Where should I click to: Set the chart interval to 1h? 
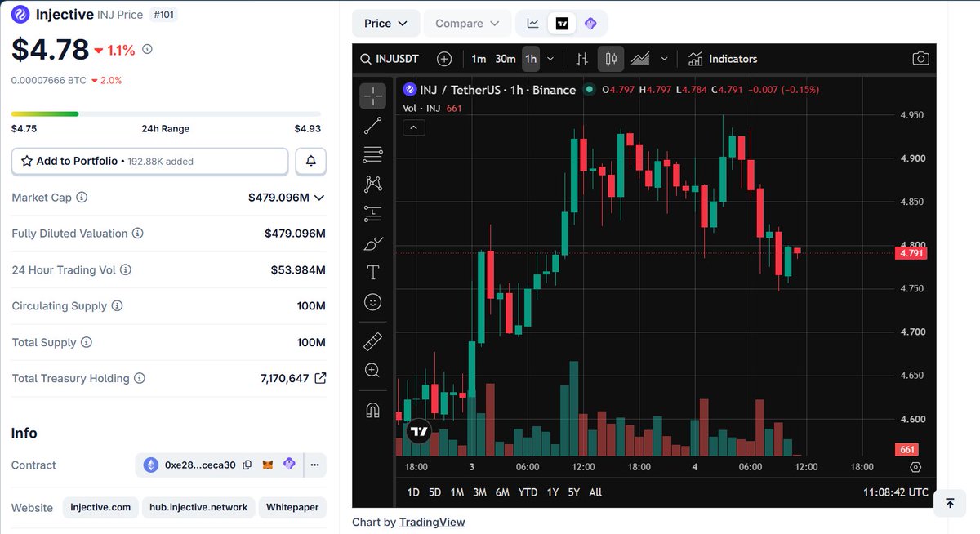(x=531, y=59)
